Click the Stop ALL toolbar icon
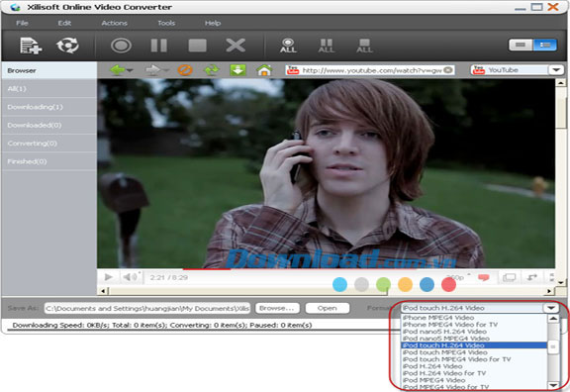 pyautogui.click(x=364, y=46)
